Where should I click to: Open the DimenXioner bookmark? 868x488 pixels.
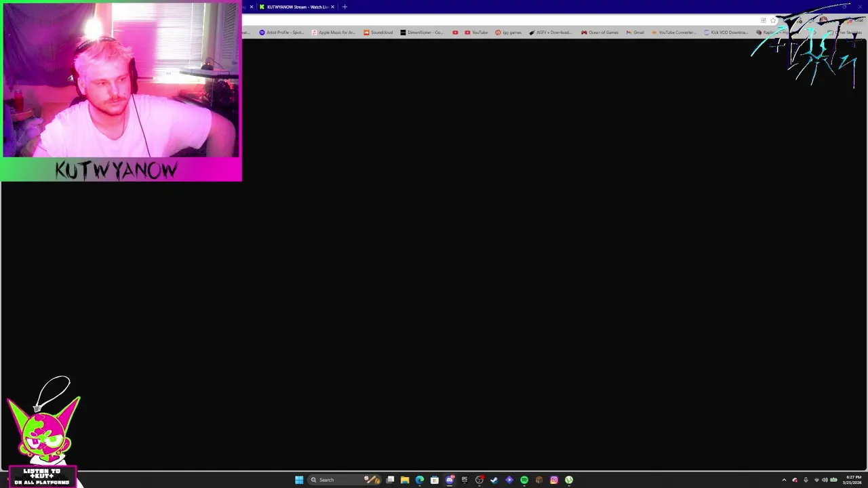coord(421,33)
